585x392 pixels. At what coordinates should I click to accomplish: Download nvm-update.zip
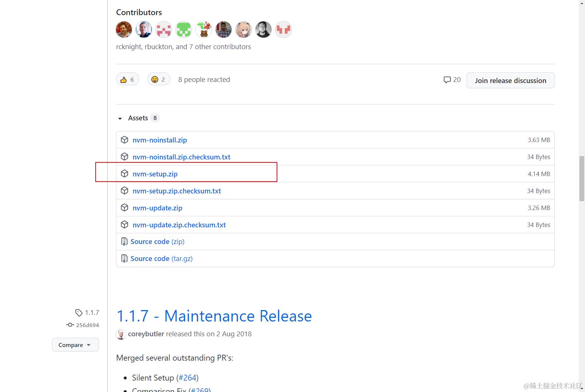[x=157, y=208]
